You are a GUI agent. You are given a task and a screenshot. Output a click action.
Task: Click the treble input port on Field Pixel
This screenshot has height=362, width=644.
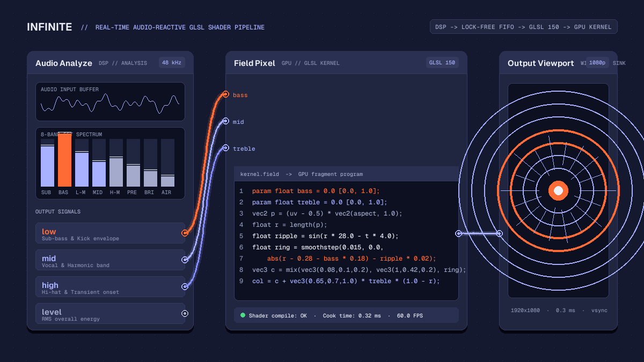pos(225,148)
